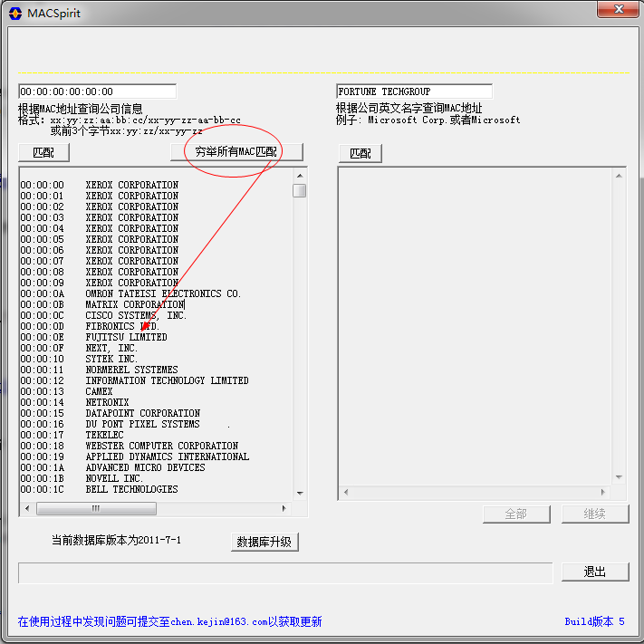Select row '00:00:05 XEROX CORPORATION'

(100, 239)
